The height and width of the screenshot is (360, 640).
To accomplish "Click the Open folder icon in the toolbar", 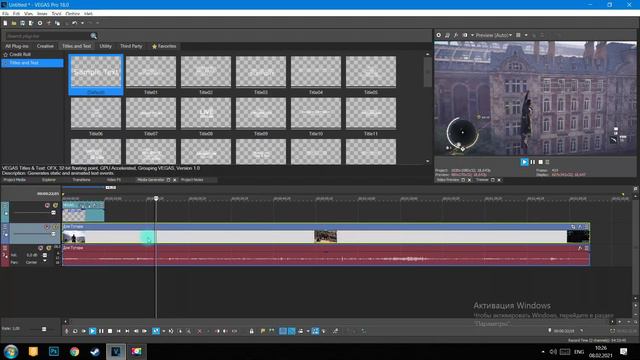I will click(x=14, y=23).
